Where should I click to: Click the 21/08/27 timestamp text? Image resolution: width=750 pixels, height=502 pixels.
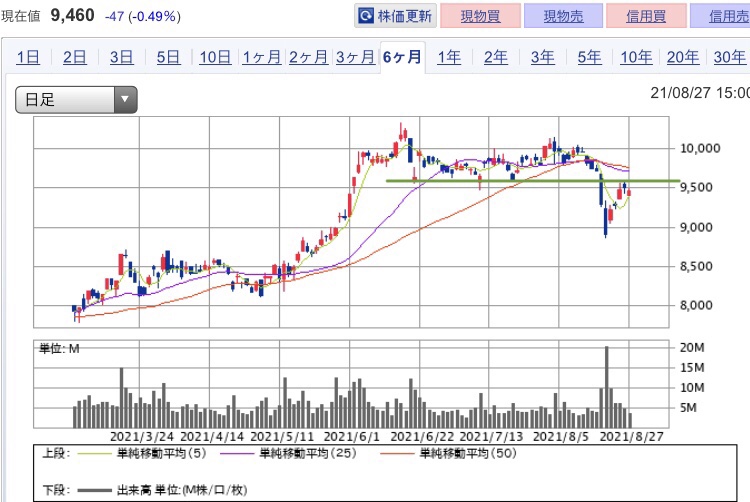pyautogui.click(x=700, y=93)
